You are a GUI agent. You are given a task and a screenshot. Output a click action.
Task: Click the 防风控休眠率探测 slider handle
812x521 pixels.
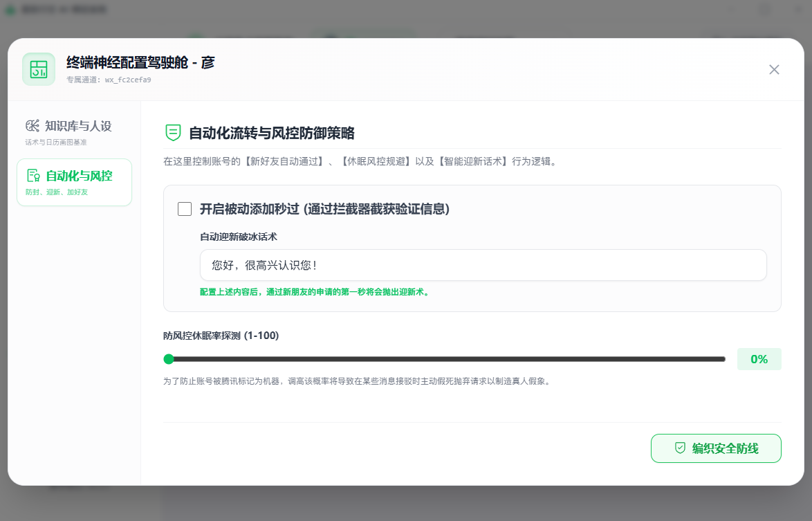169,359
